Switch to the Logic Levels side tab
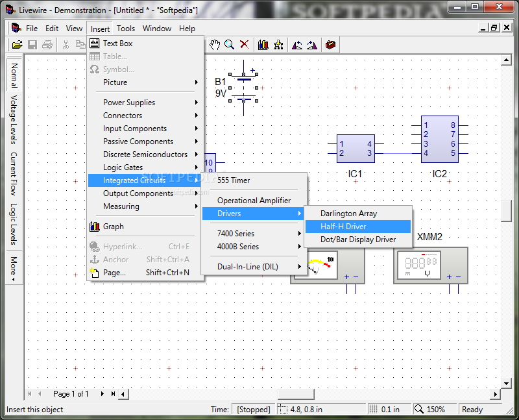 (x=14, y=224)
